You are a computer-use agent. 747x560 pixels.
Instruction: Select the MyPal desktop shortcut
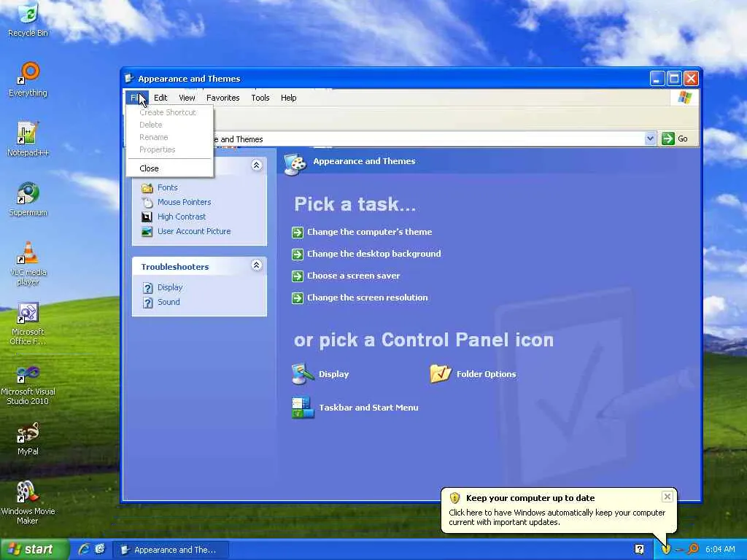pos(28,438)
